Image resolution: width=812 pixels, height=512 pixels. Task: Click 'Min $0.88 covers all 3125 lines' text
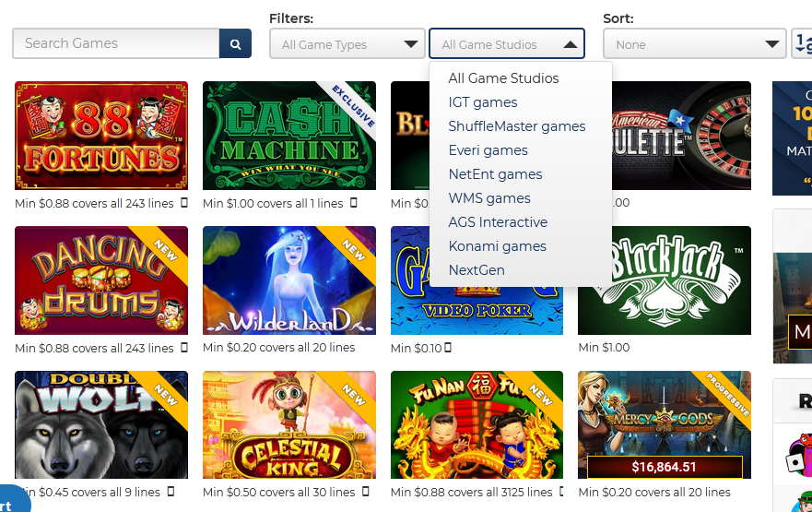[x=471, y=492]
